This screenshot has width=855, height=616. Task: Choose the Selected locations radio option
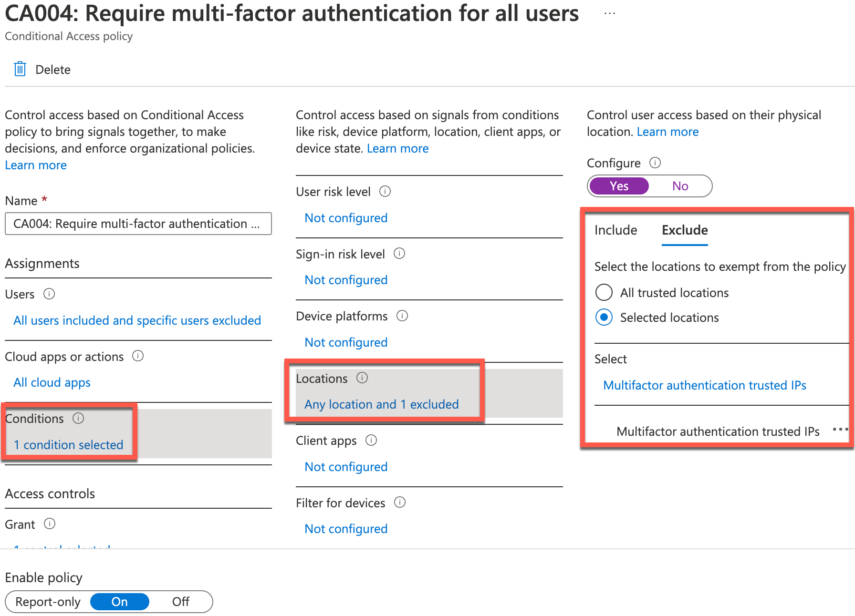coord(604,317)
